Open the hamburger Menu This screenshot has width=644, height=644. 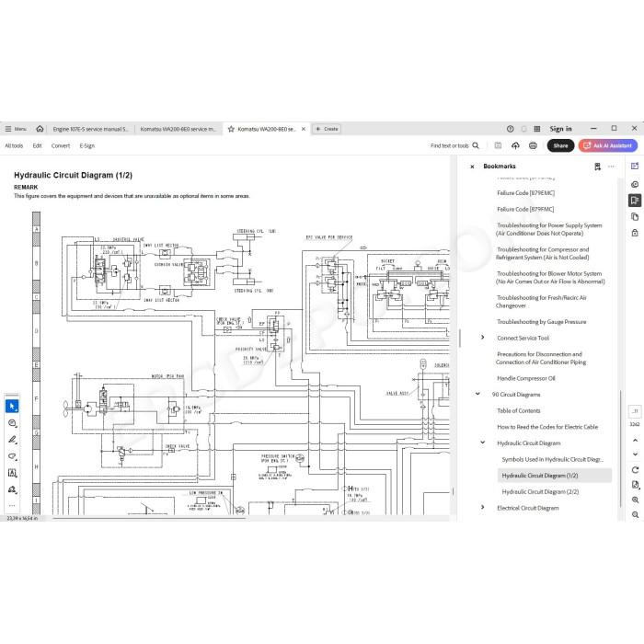pos(16,129)
